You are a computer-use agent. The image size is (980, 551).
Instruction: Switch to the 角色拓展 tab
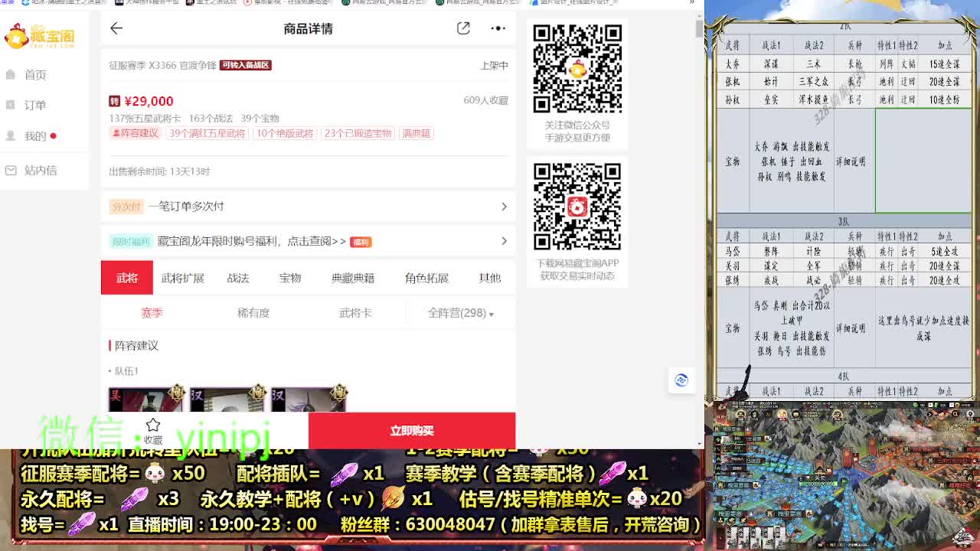point(426,278)
